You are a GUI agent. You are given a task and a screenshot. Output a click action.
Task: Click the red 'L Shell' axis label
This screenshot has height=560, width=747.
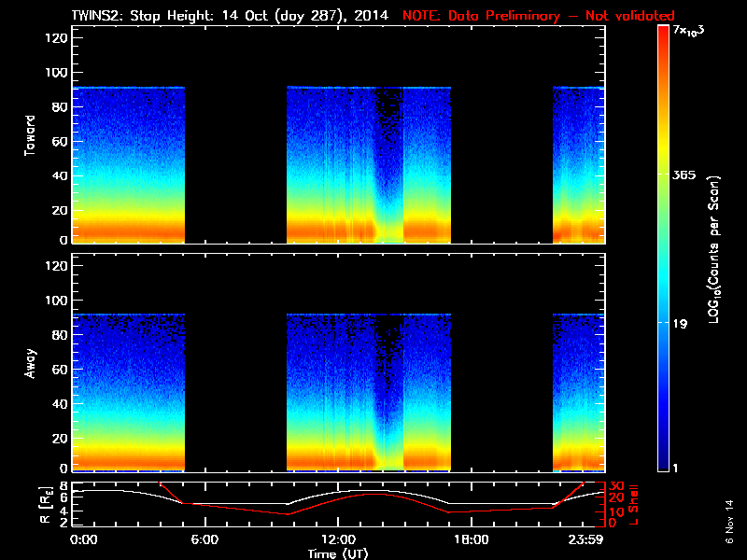point(634,502)
